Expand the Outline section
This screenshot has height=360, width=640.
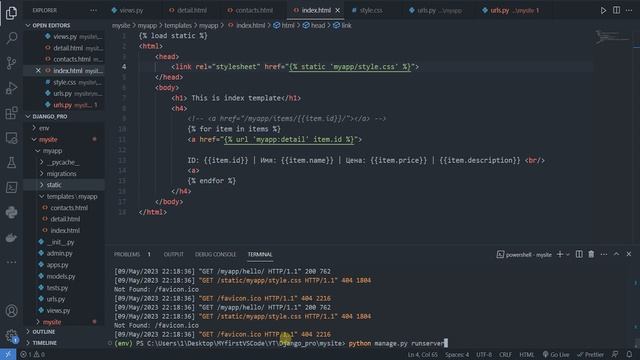(43, 332)
